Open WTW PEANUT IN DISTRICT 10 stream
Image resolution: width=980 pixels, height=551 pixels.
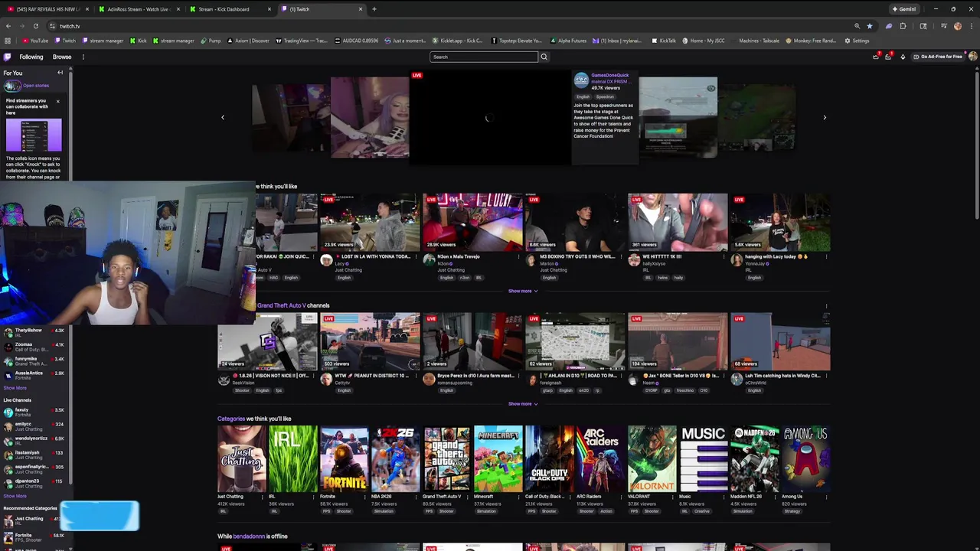coord(370,341)
